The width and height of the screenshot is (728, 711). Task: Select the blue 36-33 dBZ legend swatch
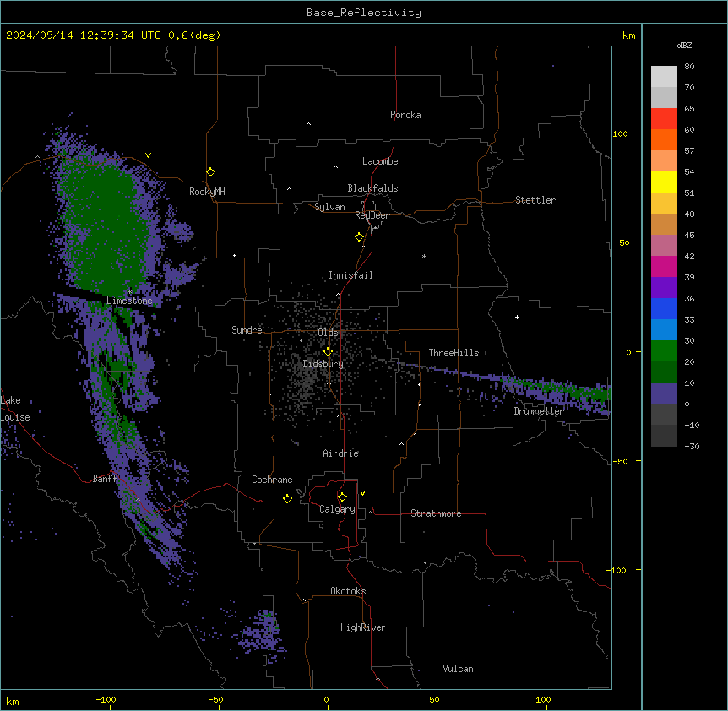point(664,308)
